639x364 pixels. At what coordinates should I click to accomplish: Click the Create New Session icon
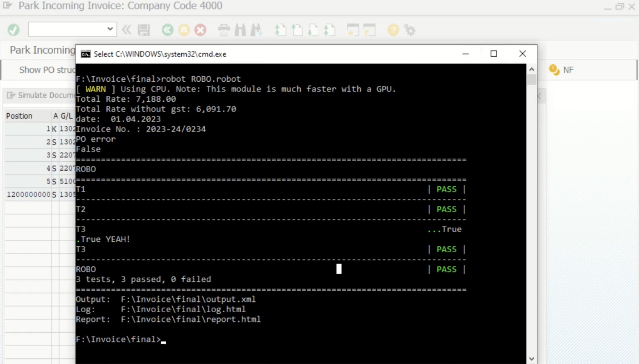pyautogui.click(x=353, y=30)
